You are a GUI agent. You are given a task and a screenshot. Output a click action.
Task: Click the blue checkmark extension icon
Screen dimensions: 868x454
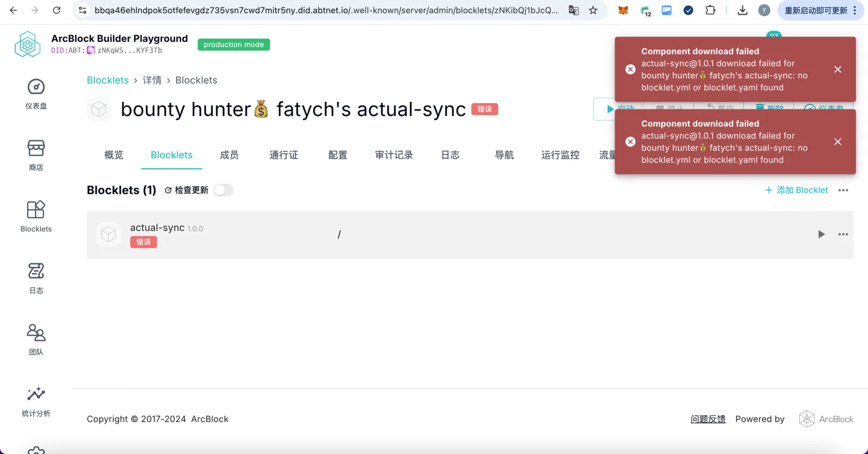pyautogui.click(x=688, y=10)
